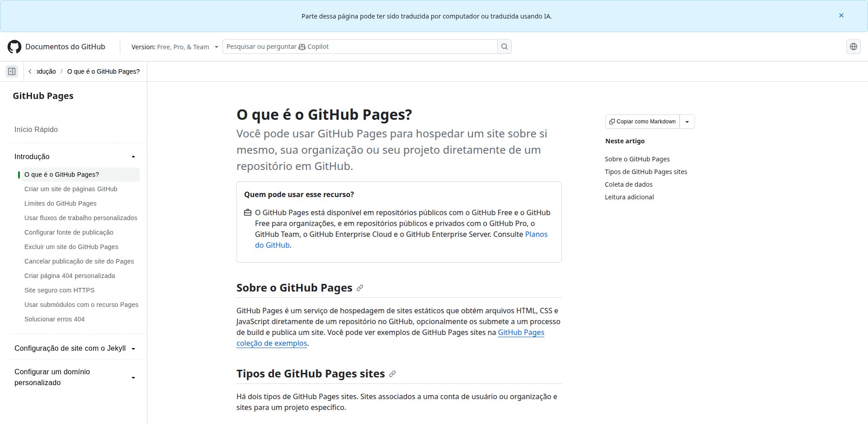
Task: Click the breadcrumb back chevron
Action: click(x=30, y=71)
